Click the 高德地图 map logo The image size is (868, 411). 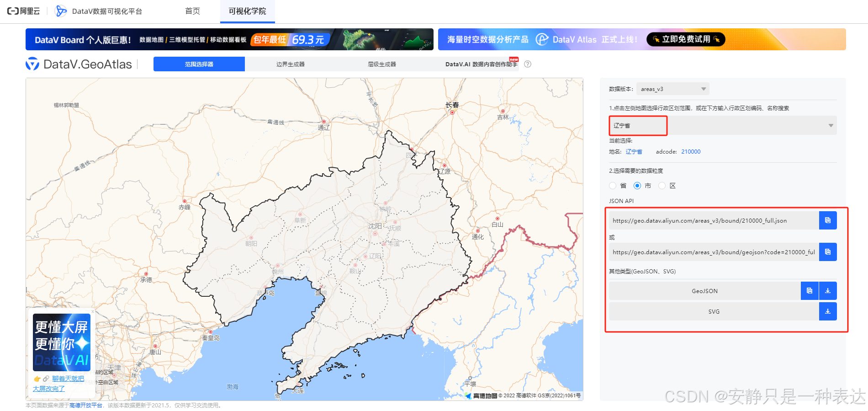point(481,395)
